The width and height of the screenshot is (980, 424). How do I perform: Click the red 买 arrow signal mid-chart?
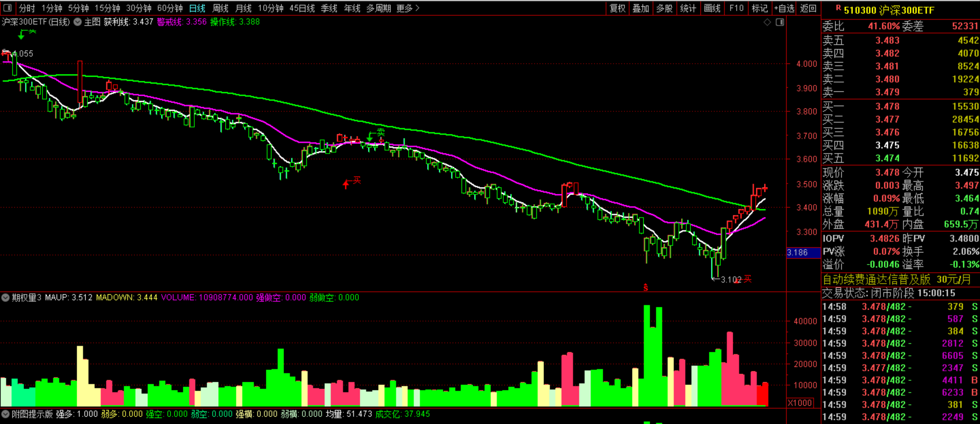tap(347, 183)
